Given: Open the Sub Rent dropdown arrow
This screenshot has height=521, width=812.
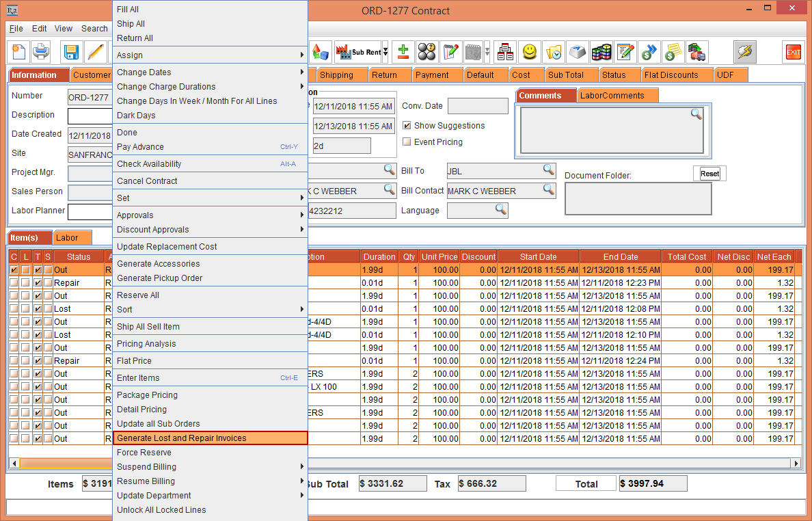Looking at the screenshot, I should coord(385,52).
